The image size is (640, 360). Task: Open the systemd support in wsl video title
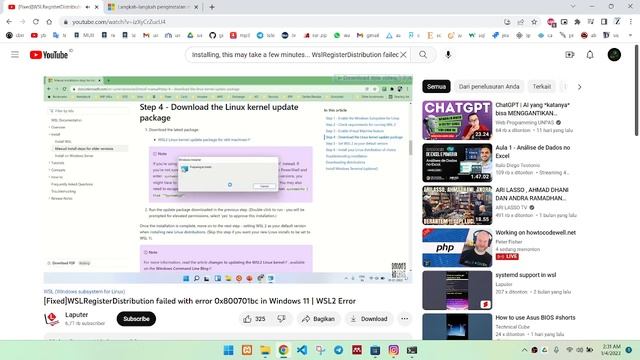pos(526,275)
